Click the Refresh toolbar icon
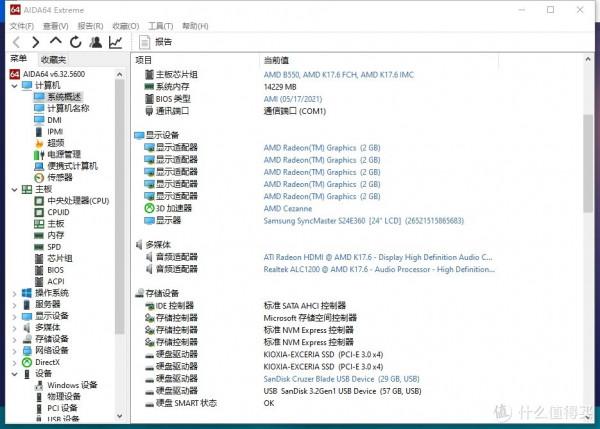600x429 pixels. pos(76,42)
